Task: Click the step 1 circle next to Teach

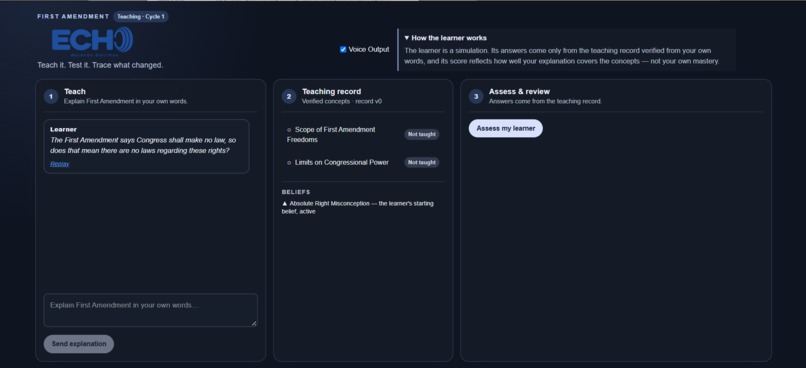Action: [51, 96]
